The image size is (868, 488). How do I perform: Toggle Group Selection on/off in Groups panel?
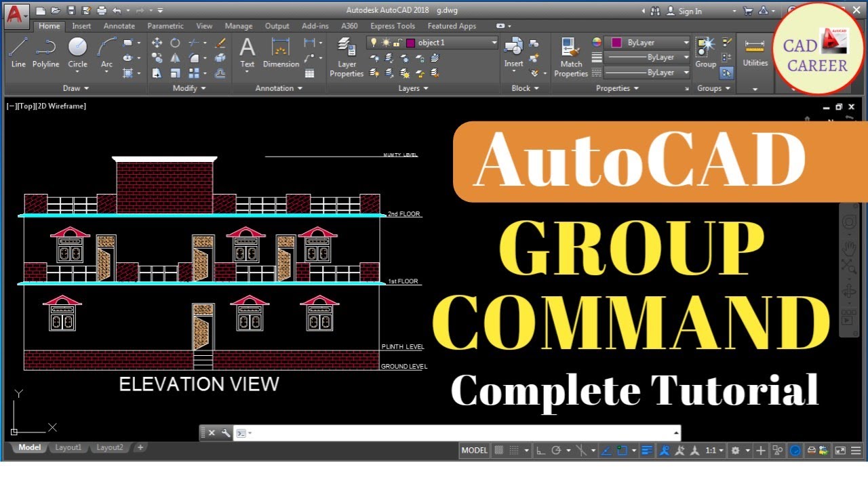coord(726,73)
